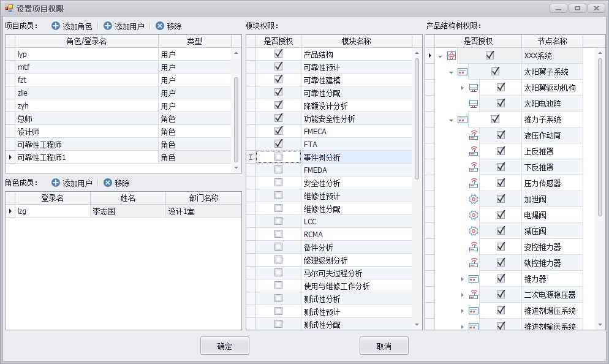
Task: Click 添加用户 icon under 角色成员
Action: coord(56,183)
